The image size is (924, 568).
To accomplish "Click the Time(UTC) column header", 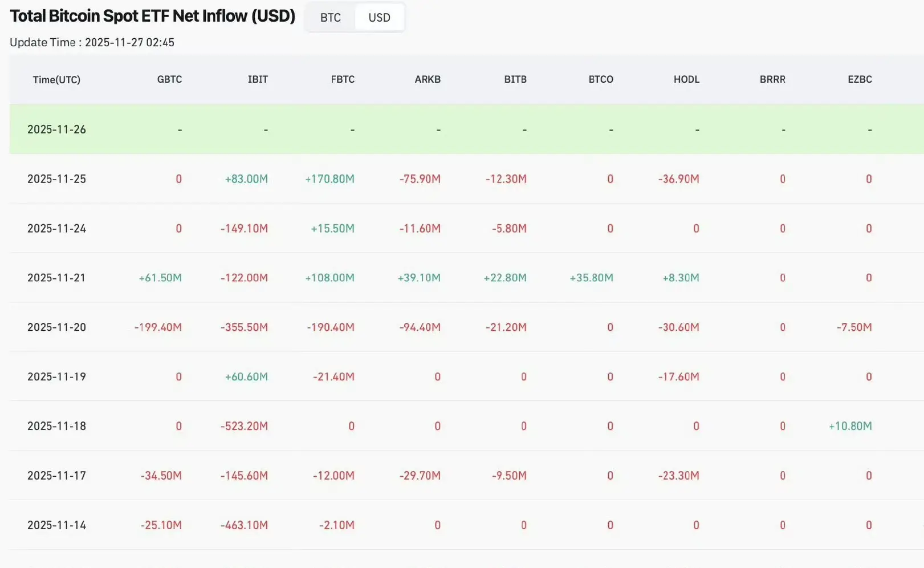I will click(x=56, y=80).
